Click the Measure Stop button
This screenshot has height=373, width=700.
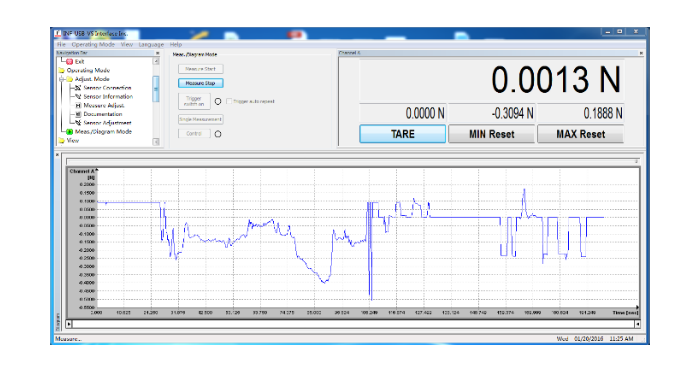[x=200, y=83]
